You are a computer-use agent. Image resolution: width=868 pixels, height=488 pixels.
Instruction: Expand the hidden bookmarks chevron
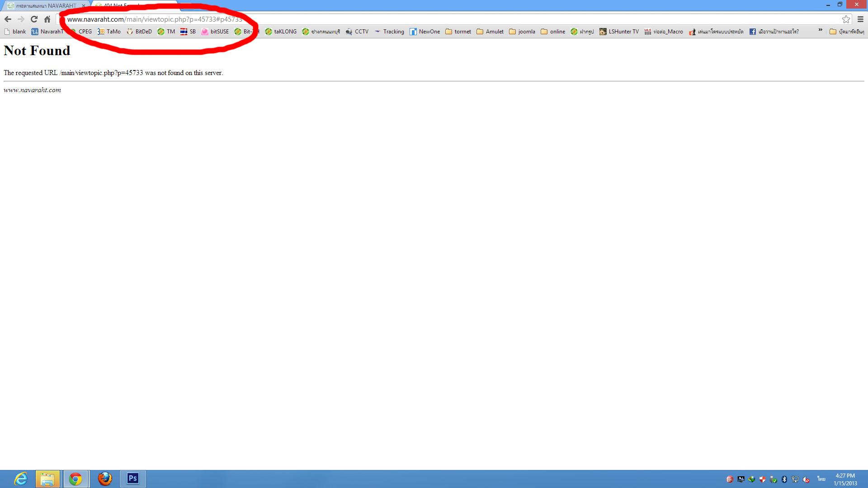click(x=820, y=30)
